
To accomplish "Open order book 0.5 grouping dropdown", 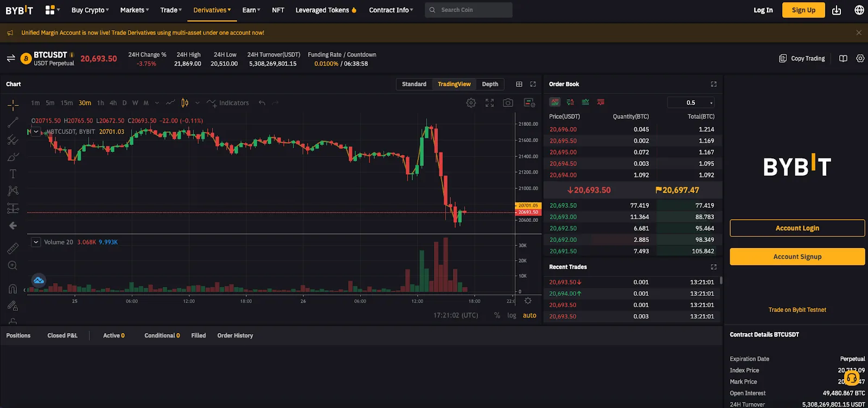I will [x=691, y=103].
